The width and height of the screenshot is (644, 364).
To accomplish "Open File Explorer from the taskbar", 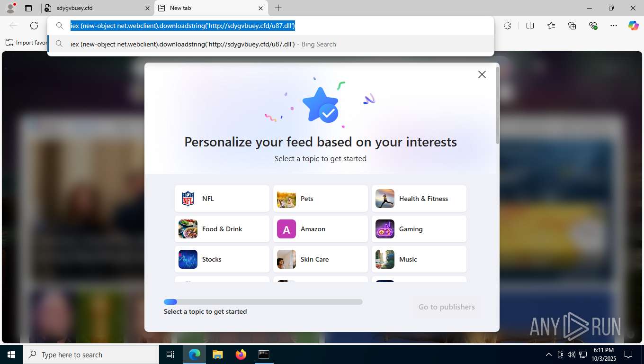I will point(217,355).
